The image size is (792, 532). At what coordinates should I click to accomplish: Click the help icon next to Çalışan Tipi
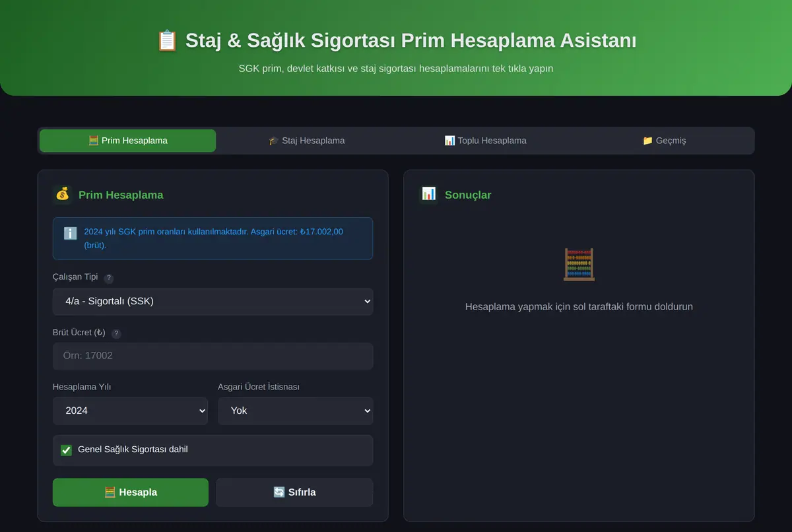tap(109, 279)
